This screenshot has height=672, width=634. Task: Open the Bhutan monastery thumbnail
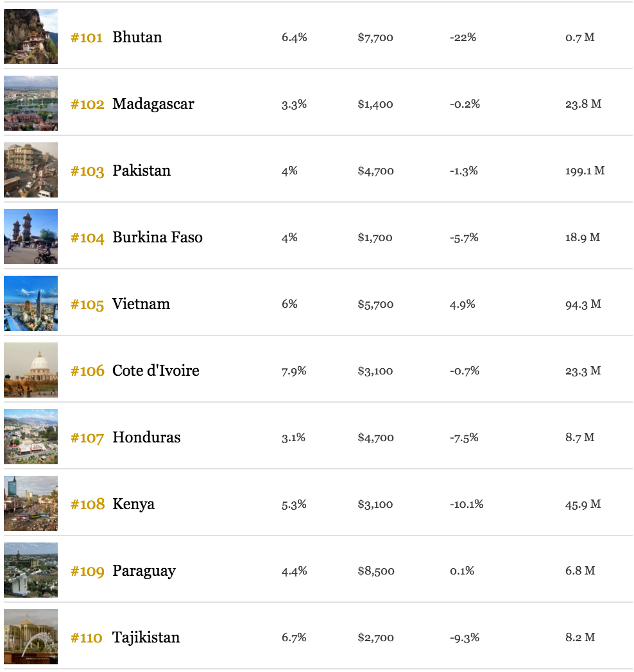[31, 37]
